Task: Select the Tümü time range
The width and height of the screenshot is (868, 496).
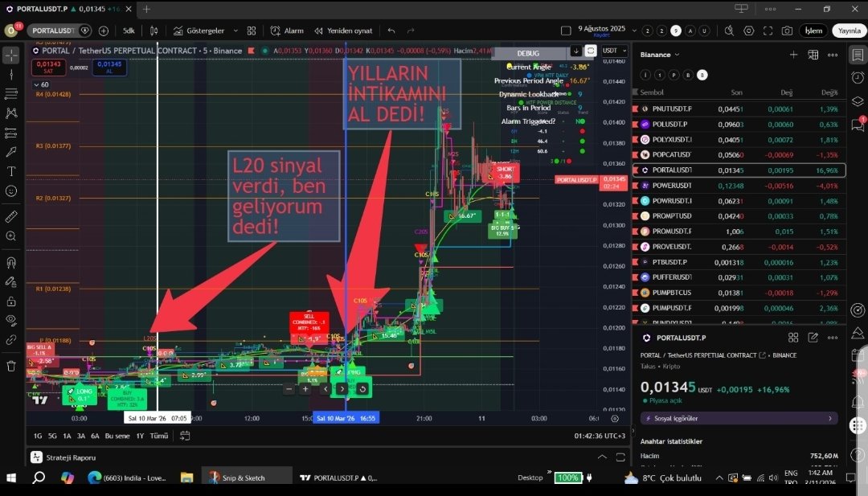Action: [x=159, y=436]
